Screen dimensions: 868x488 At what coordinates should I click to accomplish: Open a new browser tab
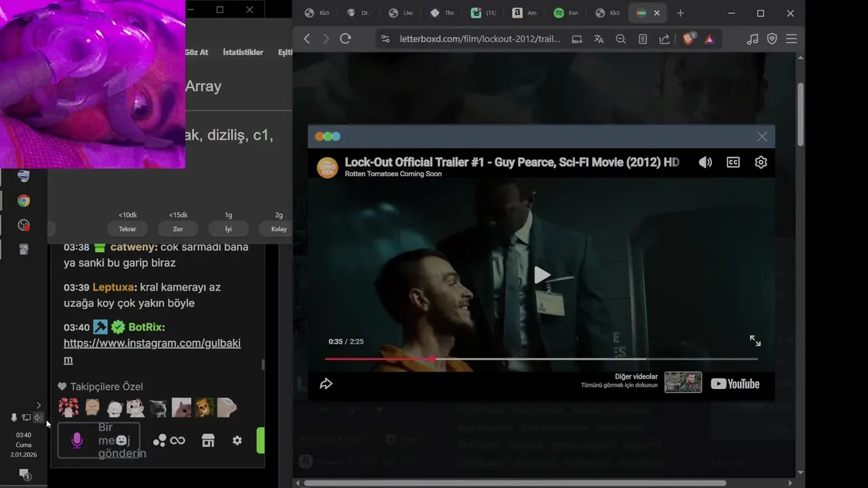tap(680, 13)
